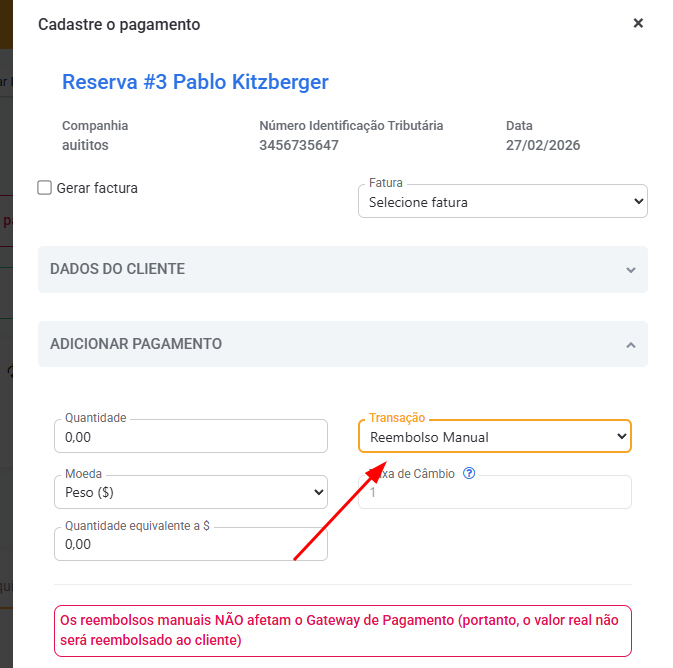Click the Gerar factura label text
673x668 pixels.
point(97,188)
